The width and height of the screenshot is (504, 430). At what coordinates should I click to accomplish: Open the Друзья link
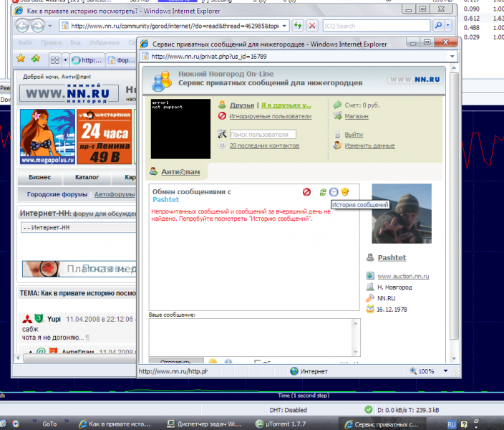[x=242, y=105]
